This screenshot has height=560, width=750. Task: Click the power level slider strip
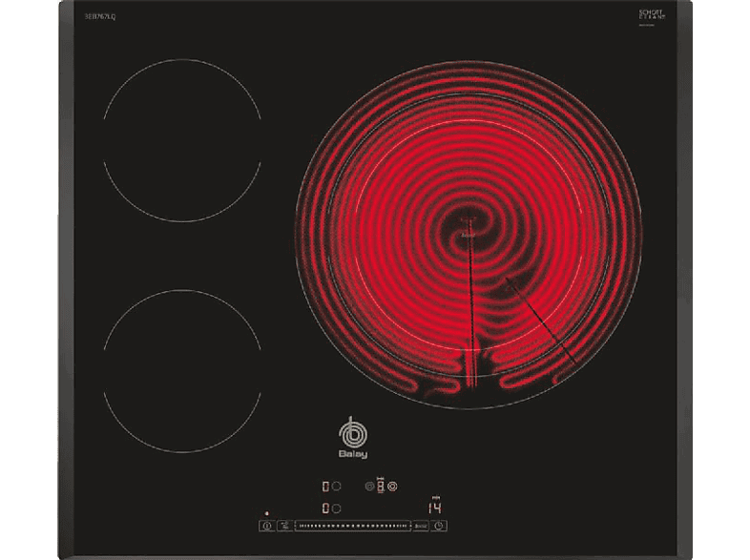351,525
